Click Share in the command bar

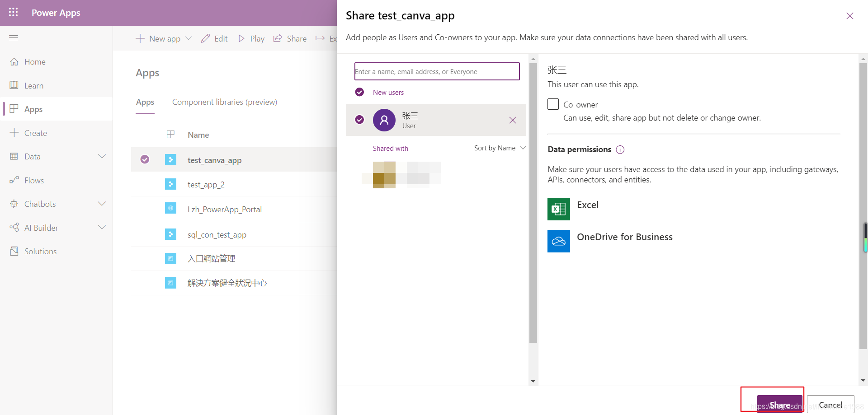pyautogui.click(x=290, y=38)
